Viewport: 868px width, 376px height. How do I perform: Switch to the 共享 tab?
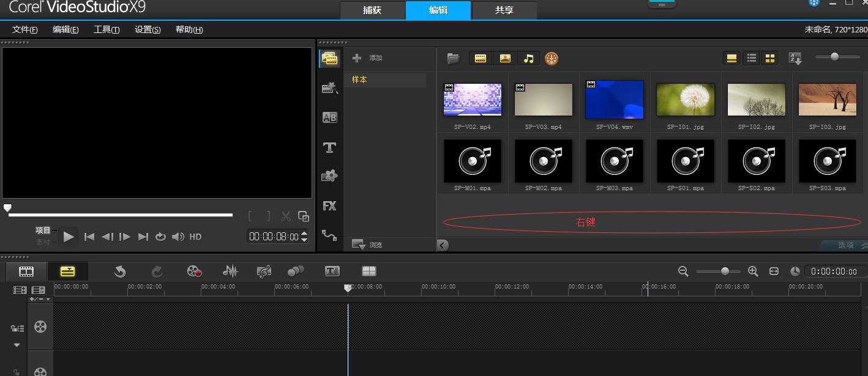point(504,10)
